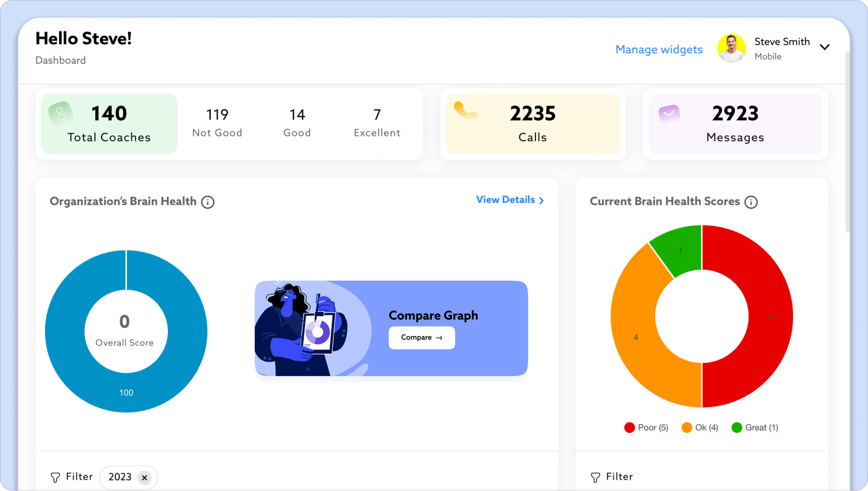The width and height of the screenshot is (868, 491).
Task: Click the funnel Filter icon under Brain Health
Action: (56, 477)
